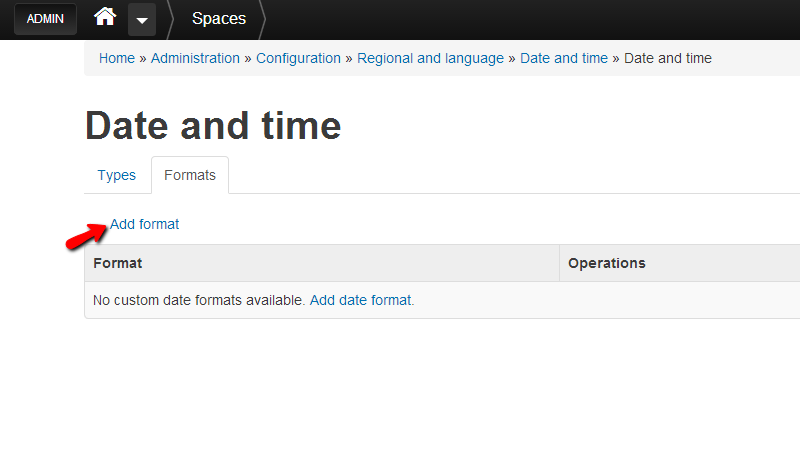Click the Format column header
Viewport: 800px width, 450px height.
tap(118, 263)
